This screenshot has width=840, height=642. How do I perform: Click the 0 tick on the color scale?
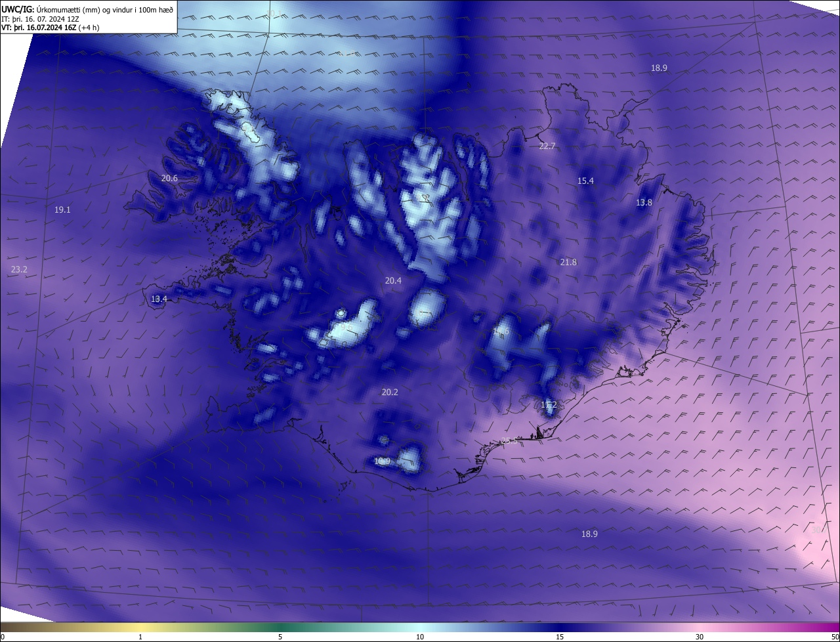[3, 637]
